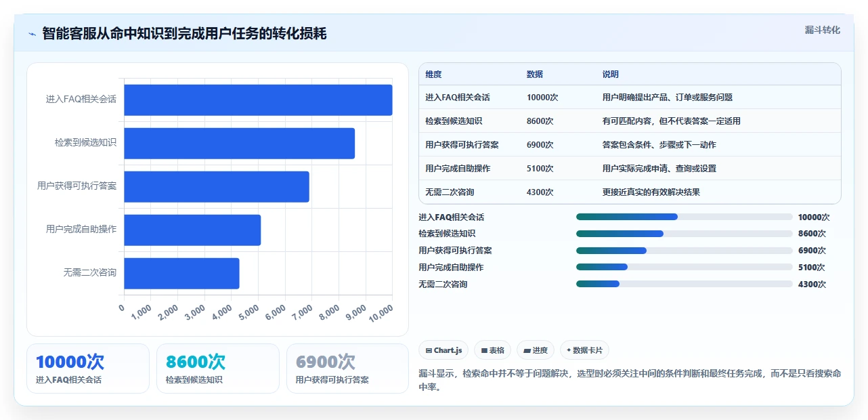
Task: Click progress bar for 无需二次咨询
Action: click(x=684, y=284)
